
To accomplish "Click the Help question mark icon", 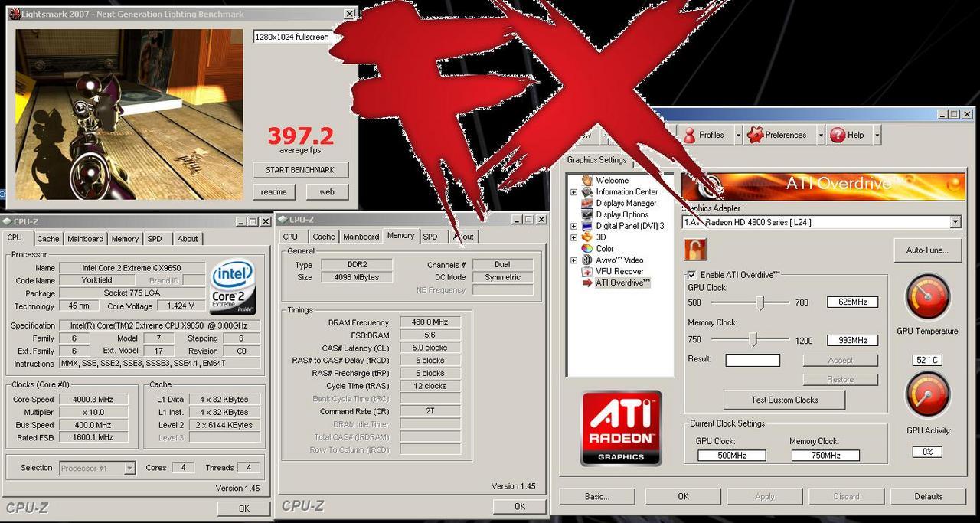I will tap(838, 135).
